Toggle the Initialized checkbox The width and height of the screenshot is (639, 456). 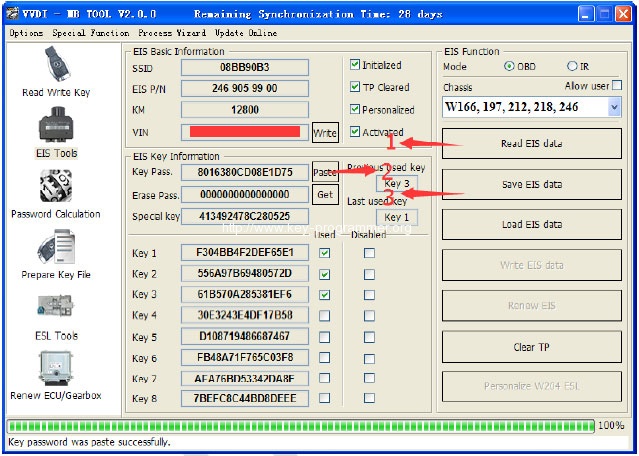(355, 64)
